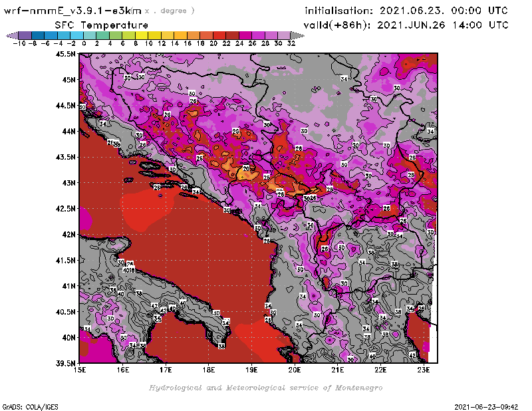Image resolution: width=532 pixels, height=411 pixels.
Task: Click the Hydrological and Meteorological service of Montenegro caption
Action: click(x=265, y=388)
